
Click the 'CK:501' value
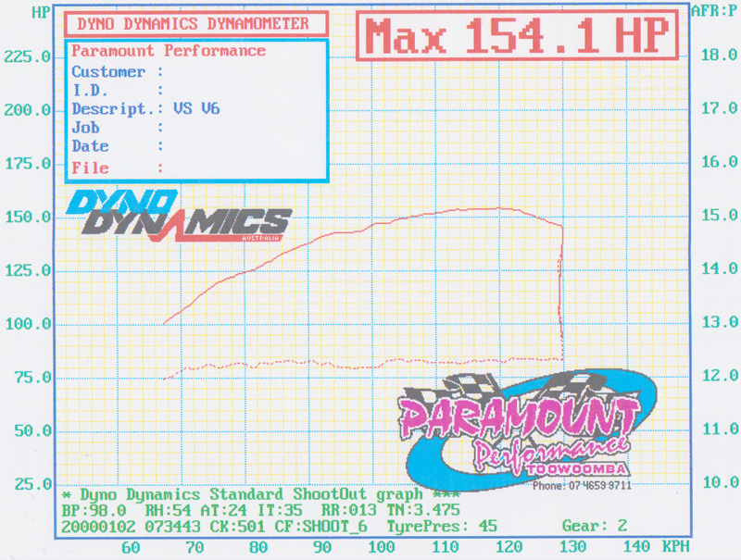pyautogui.click(x=238, y=526)
